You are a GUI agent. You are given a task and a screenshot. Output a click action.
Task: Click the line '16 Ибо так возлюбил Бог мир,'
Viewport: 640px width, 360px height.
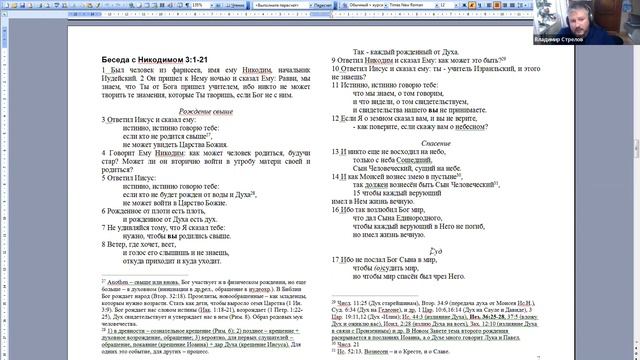tap(378, 210)
